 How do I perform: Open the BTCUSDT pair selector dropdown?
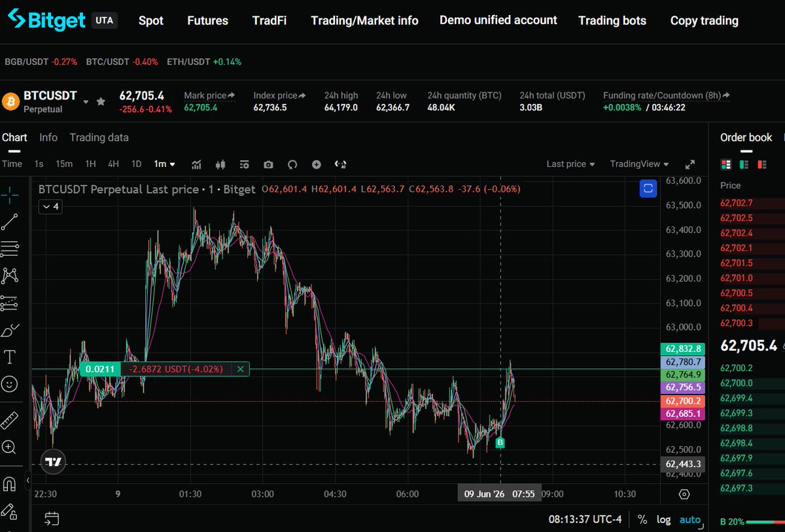tap(86, 102)
